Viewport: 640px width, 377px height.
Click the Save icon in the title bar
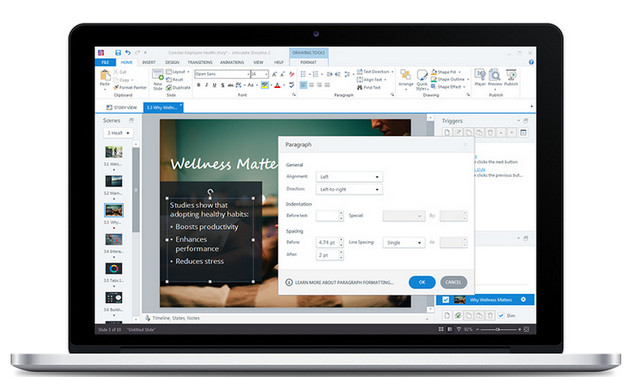118,53
